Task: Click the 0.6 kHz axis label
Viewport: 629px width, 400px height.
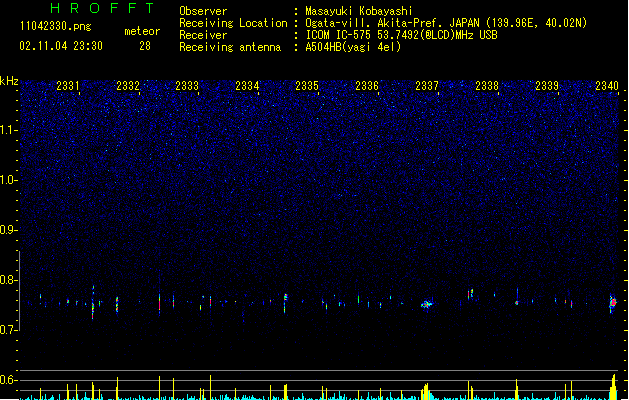Action: [x=9, y=380]
